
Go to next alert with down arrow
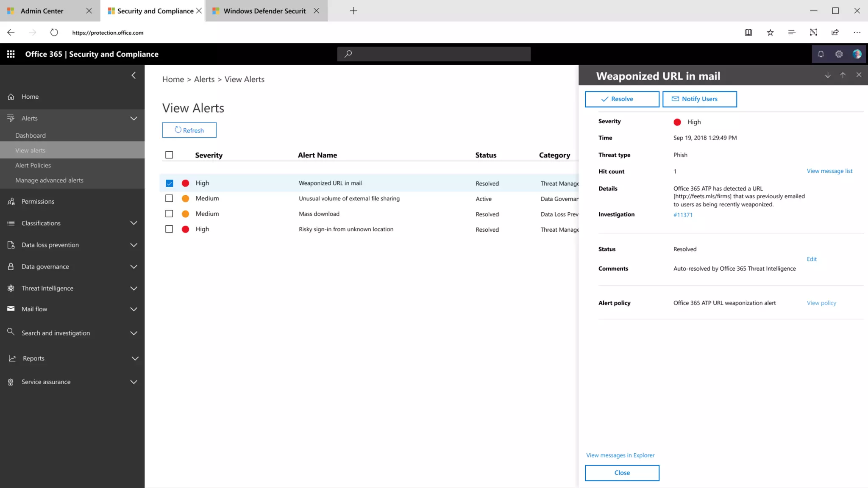(827, 75)
